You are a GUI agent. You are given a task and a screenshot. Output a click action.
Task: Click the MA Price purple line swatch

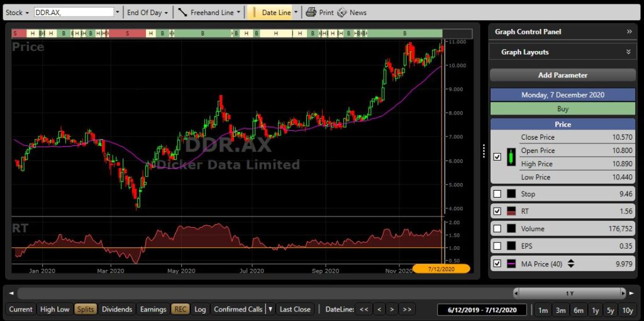coord(511,264)
